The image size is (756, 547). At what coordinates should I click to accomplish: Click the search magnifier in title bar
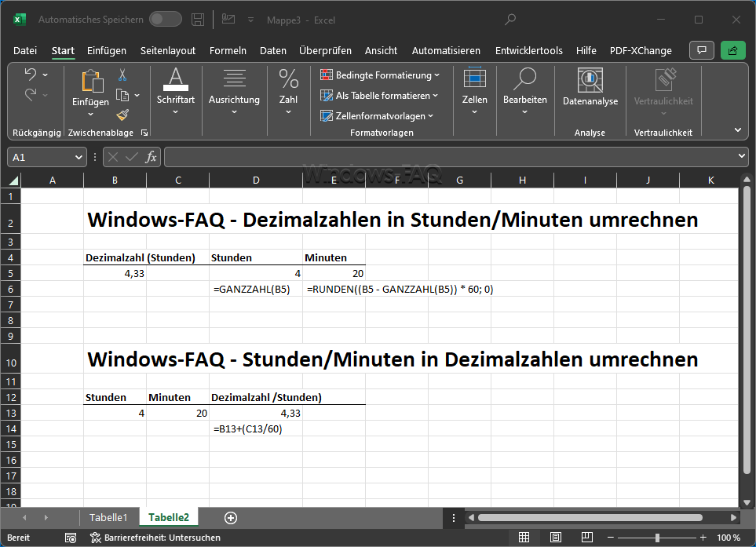(x=510, y=20)
